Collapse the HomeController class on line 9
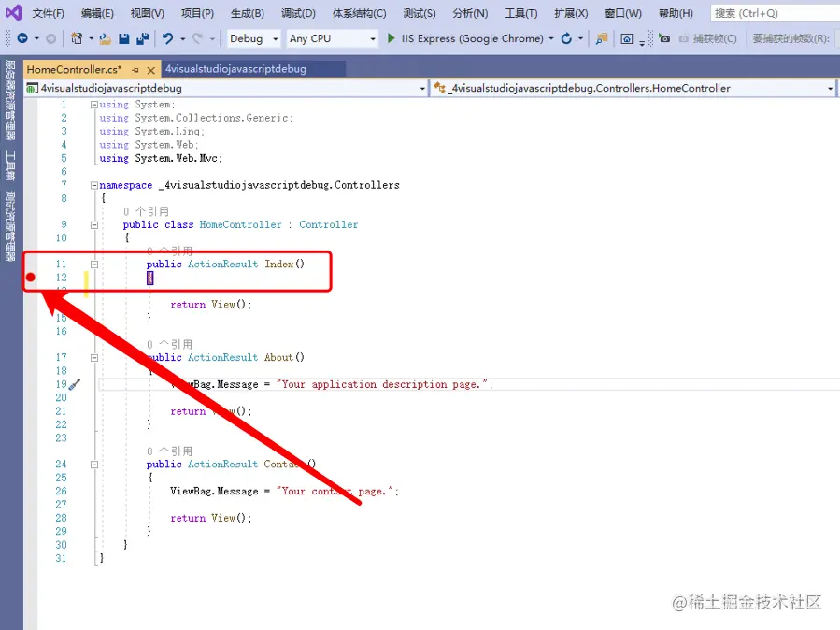840x630 pixels. click(x=94, y=225)
